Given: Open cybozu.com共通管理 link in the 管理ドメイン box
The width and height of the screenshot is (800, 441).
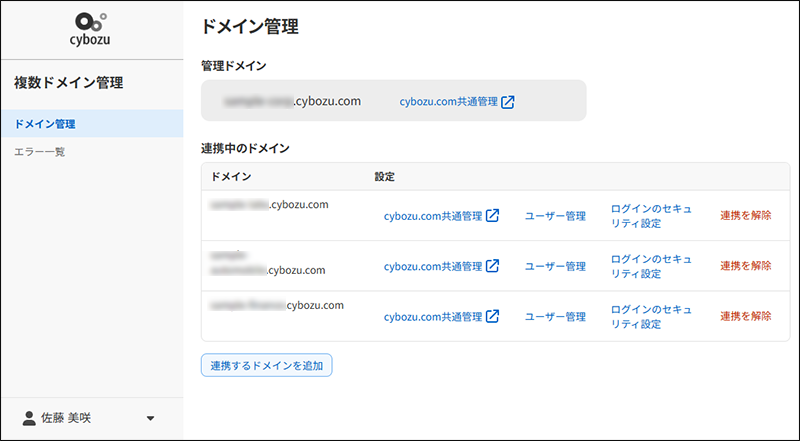Looking at the screenshot, I should (x=448, y=102).
